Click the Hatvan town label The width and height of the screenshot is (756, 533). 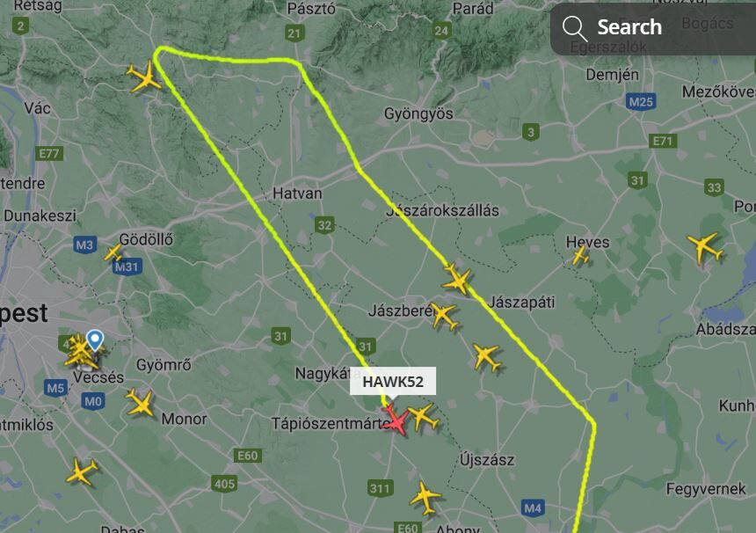click(297, 193)
